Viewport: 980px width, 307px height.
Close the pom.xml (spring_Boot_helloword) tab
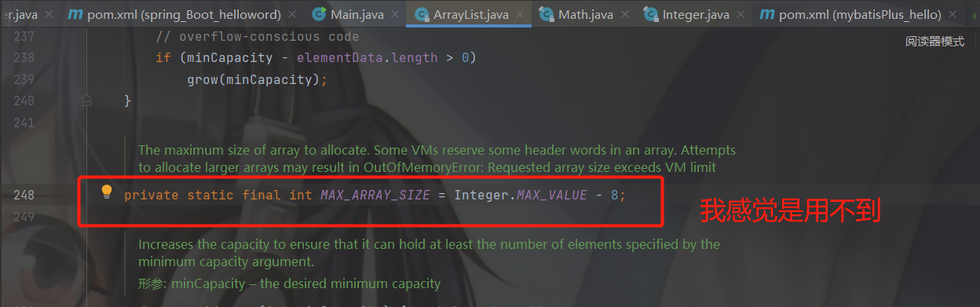pyautogui.click(x=293, y=15)
